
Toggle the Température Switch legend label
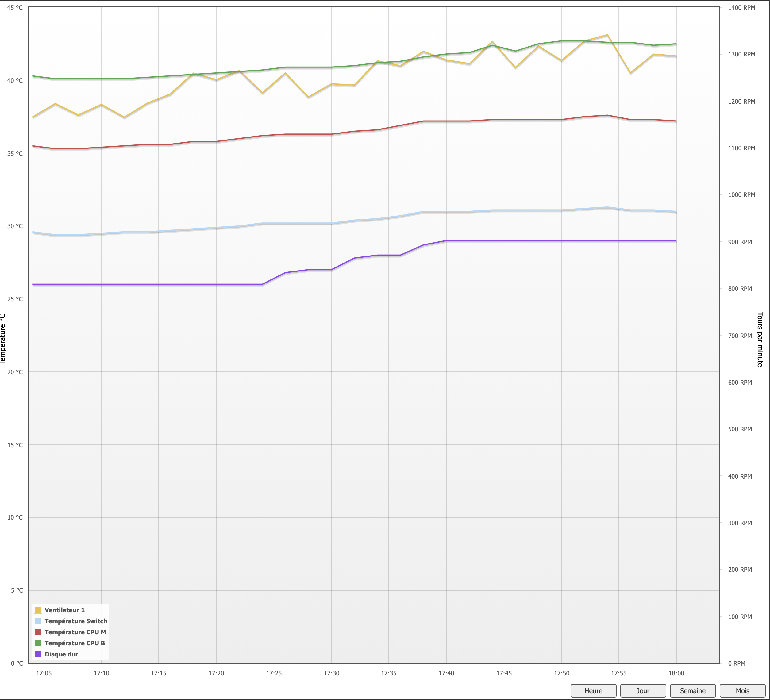point(76,621)
